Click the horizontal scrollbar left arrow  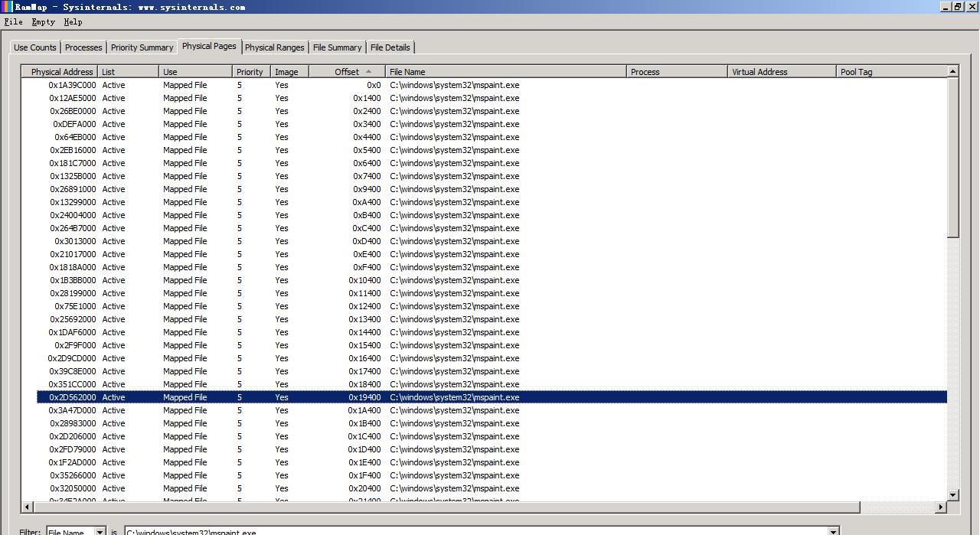[x=28, y=507]
